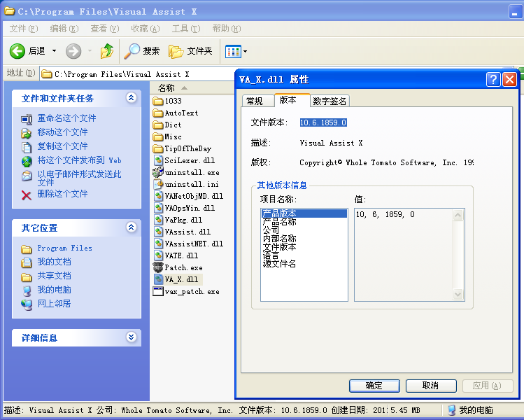524x420 pixels.
Task: Click the 重命名这个文件 link
Action: click(66, 118)
